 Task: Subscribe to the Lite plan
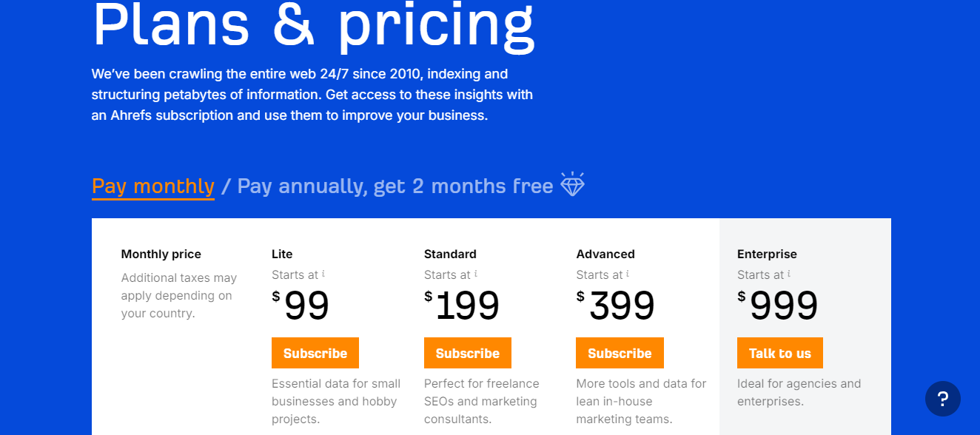[x=315, y=353]
